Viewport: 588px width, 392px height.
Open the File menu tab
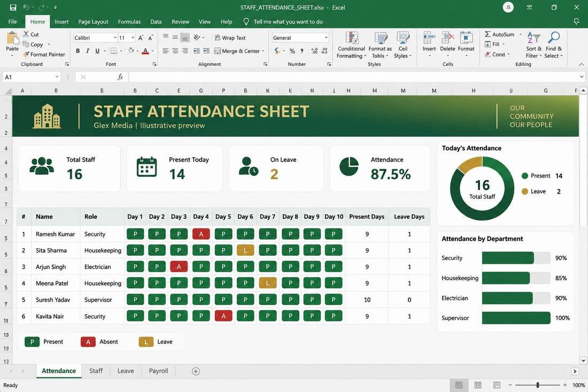click(x=12, y=22)
